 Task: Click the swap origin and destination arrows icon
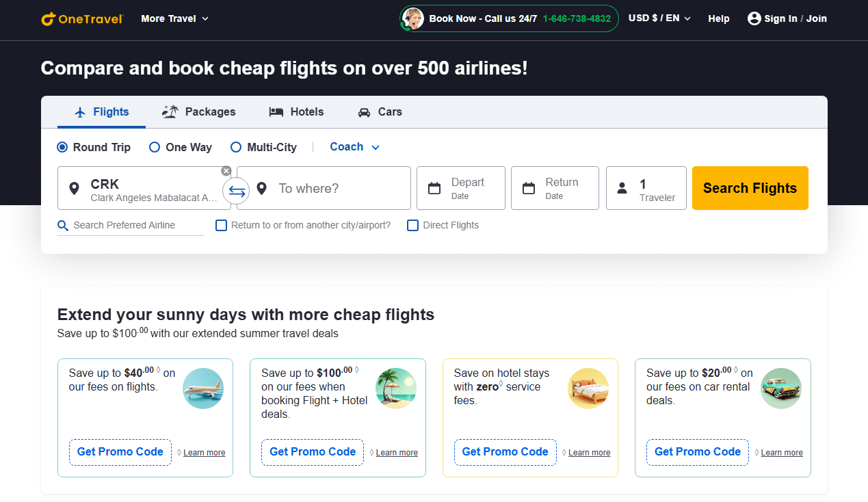pos(237,191)
